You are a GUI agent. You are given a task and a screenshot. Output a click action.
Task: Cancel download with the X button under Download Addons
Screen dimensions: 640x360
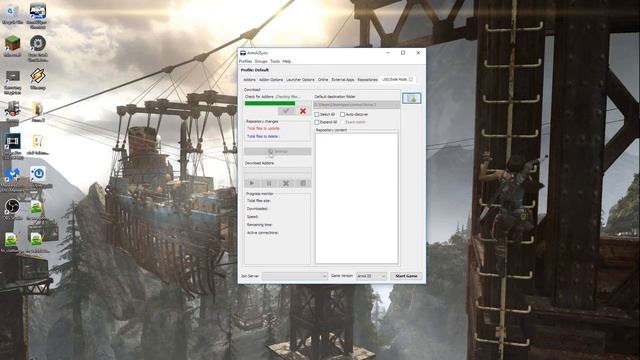286,183
